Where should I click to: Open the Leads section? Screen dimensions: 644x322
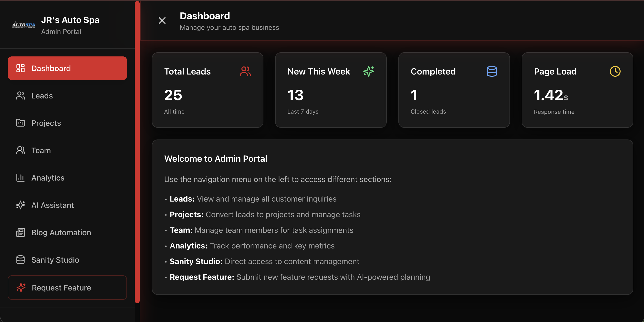[x=42, y=96]
